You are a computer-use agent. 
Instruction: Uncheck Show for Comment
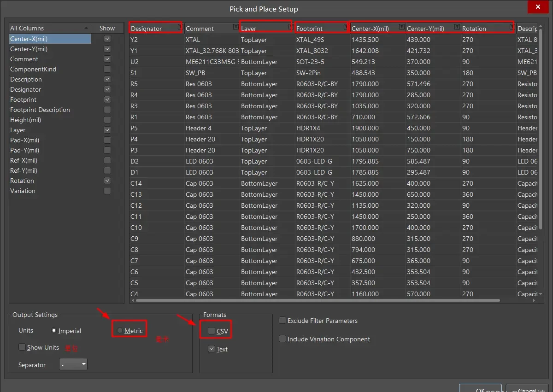click(x=107, y=59)
